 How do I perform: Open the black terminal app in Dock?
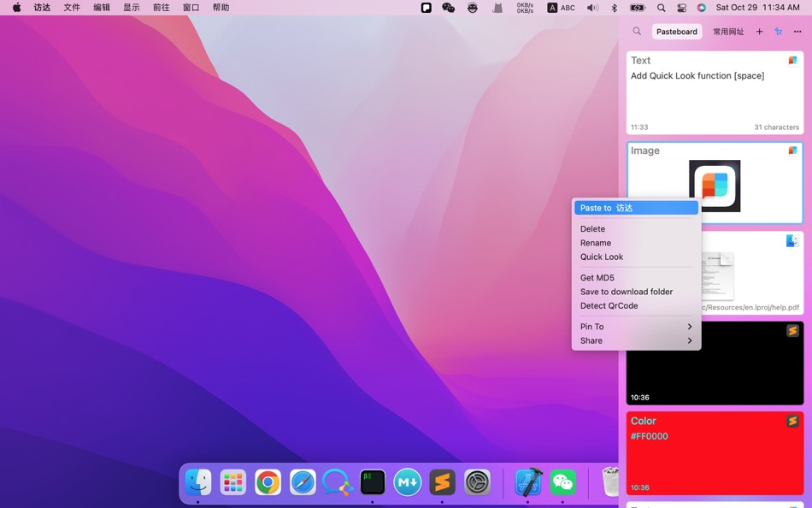(373, 482)
